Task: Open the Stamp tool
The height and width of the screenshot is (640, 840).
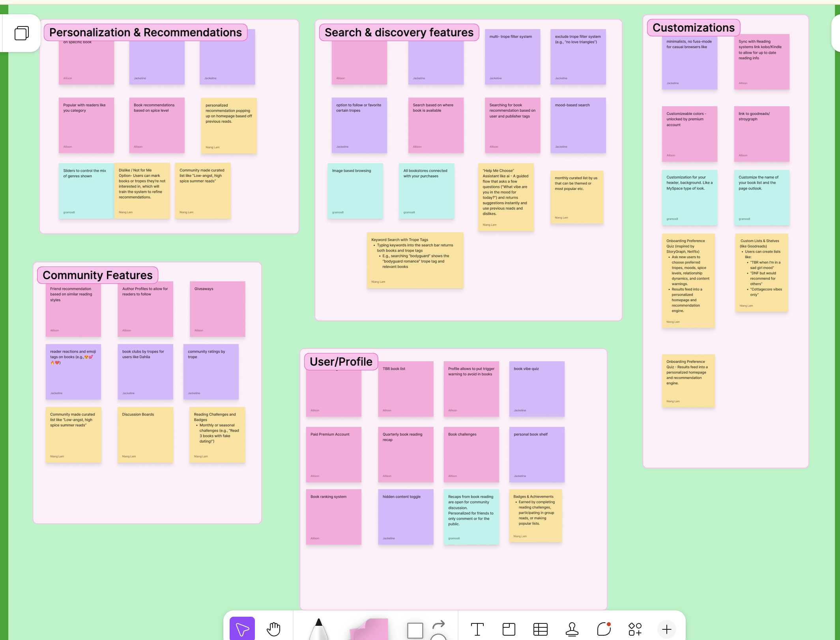Action: [x=572, y=629]
